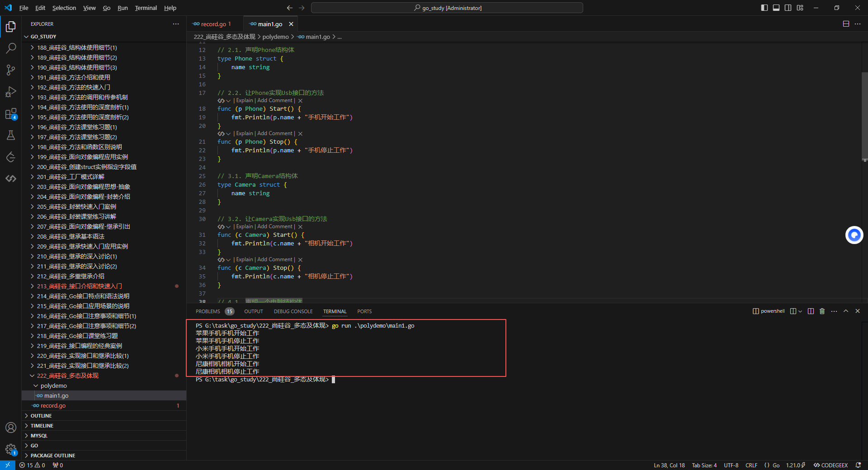Open Source Control view

pos(11,70)
